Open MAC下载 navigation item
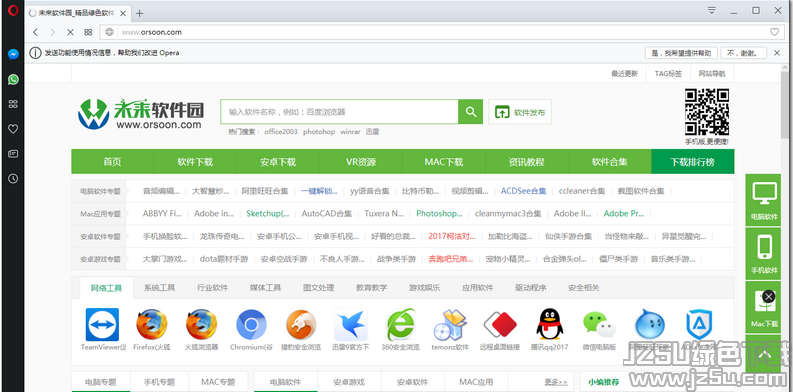The width and height of the screenshot is (793, 392). pos(444,162)
